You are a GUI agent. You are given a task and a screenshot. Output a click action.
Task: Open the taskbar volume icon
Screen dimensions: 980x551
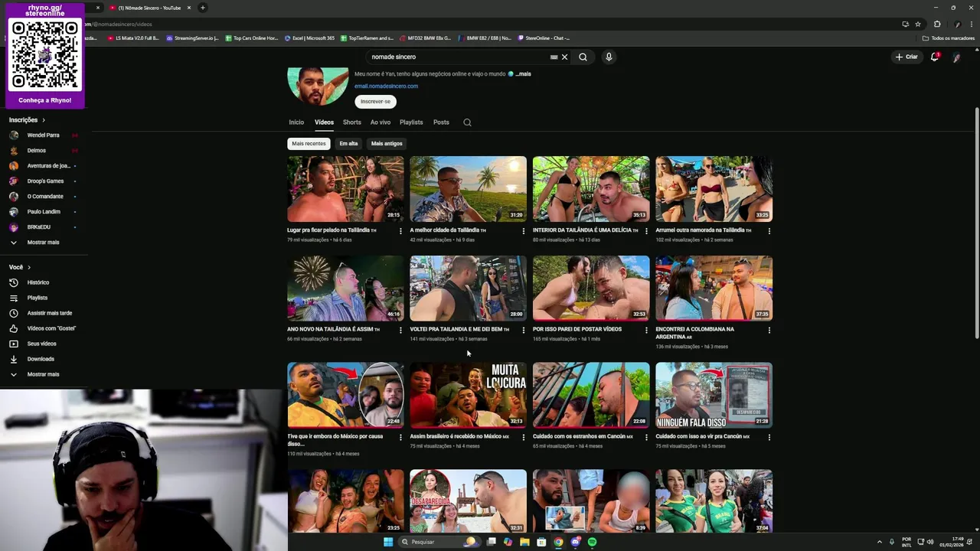coord(930,542)
